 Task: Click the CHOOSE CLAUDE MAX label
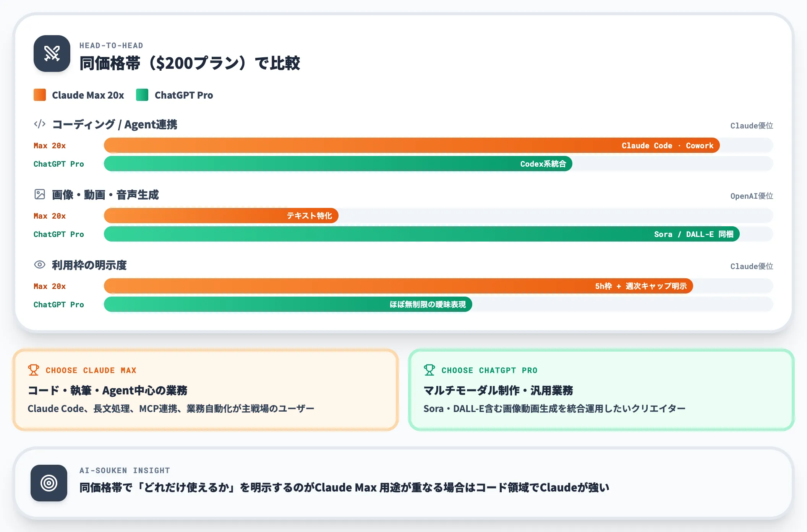tap(91, 370)
